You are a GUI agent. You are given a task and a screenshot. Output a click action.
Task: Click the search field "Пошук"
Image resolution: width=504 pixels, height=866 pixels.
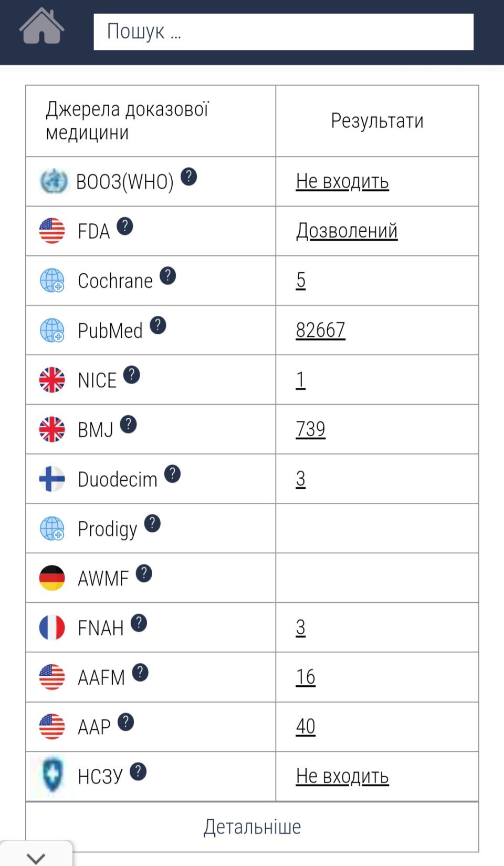tap(283, 32)
